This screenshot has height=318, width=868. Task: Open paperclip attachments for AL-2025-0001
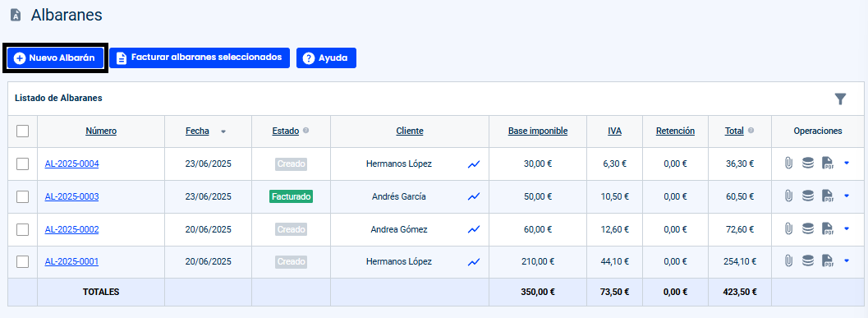coord(789,261)
